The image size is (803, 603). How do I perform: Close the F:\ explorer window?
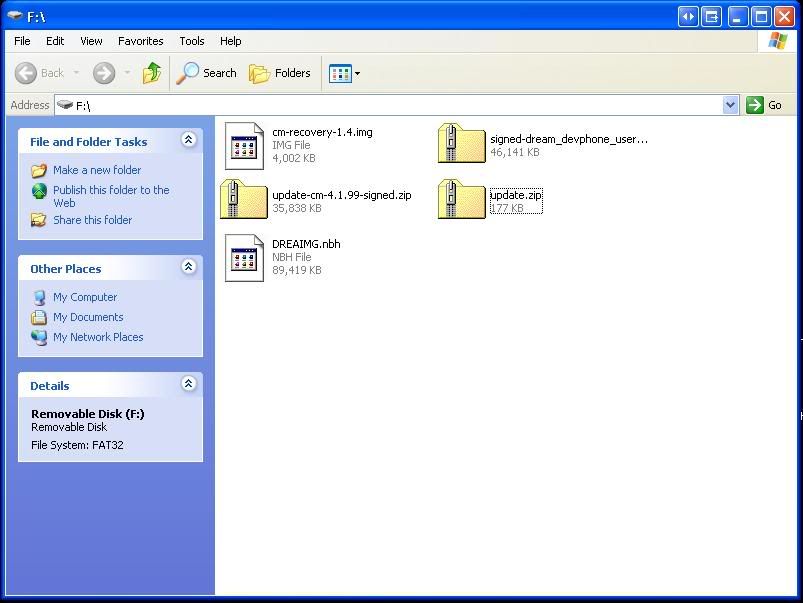point(785,17)
